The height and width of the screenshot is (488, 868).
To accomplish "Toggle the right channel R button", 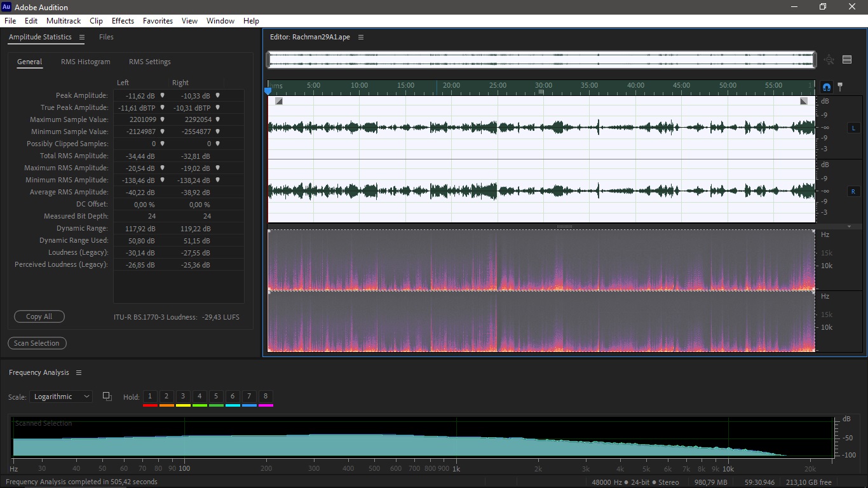I will [x=853, y=191].
